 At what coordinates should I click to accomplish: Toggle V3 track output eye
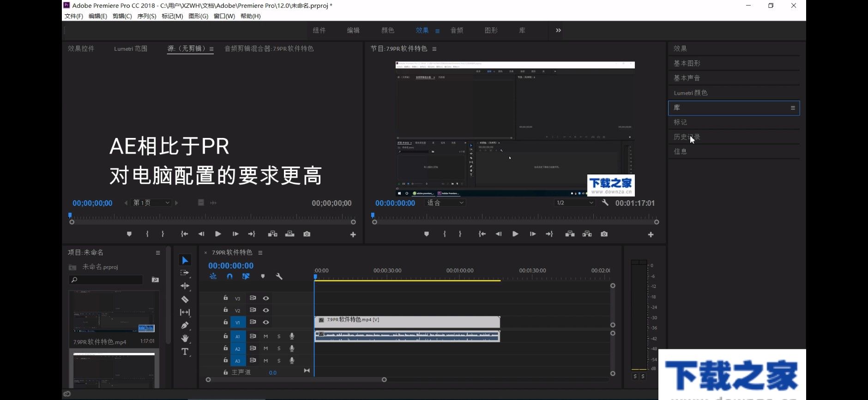coord(266,298)
